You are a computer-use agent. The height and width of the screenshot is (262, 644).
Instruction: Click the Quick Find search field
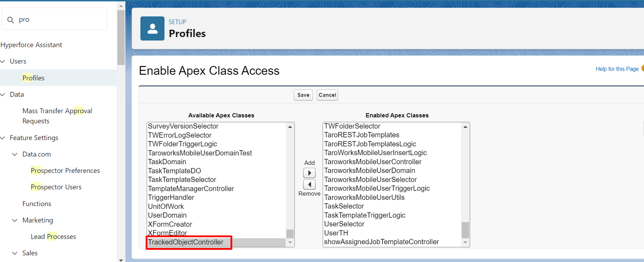coord(59,20)
